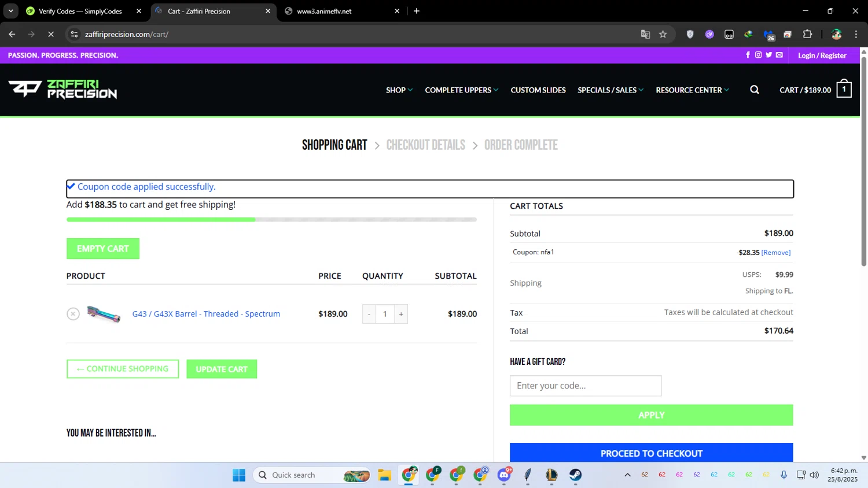The height and width of the screenshot is (488, 868).
Task: Show hidden system tray icons
Action: [x=627, y=475]
